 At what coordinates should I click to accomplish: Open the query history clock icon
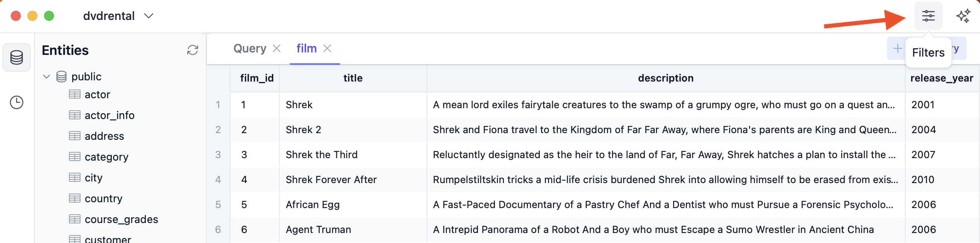pos(17,102)
